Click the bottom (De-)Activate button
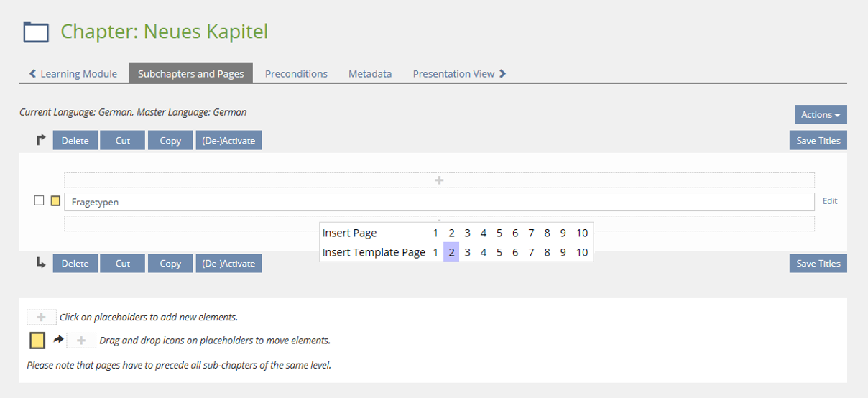Viewport: 868px width, 398px height. pyautogui.click(x=228, y=264)
